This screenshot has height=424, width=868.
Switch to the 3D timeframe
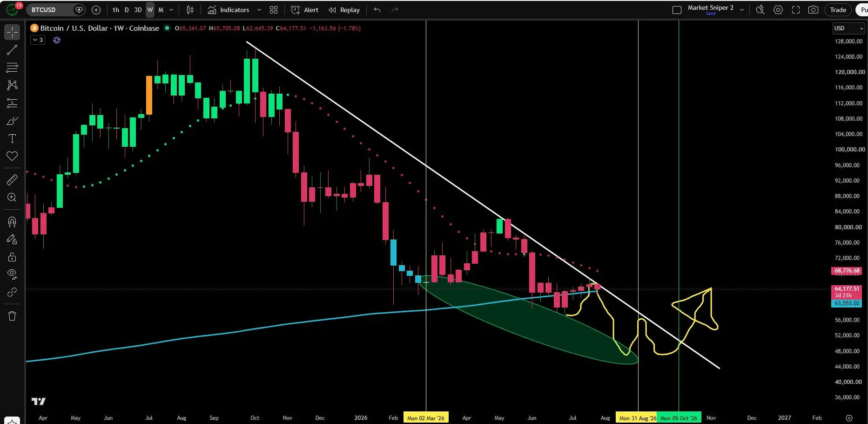click(x=138, y=10)
